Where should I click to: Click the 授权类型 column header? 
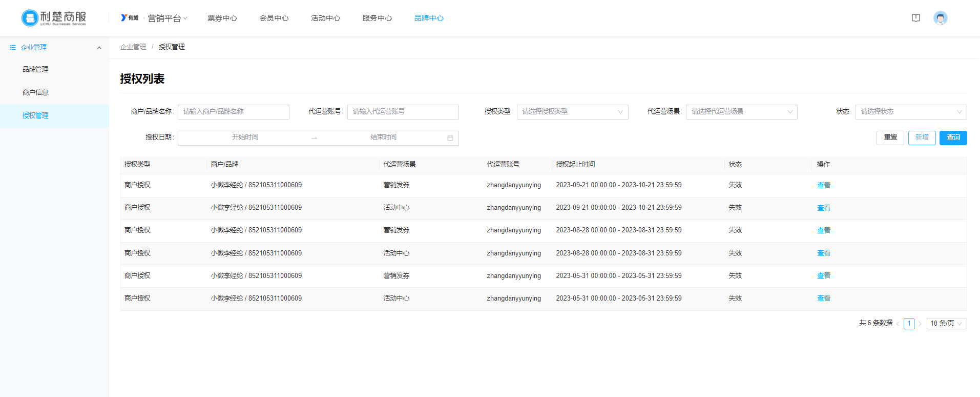137,165
